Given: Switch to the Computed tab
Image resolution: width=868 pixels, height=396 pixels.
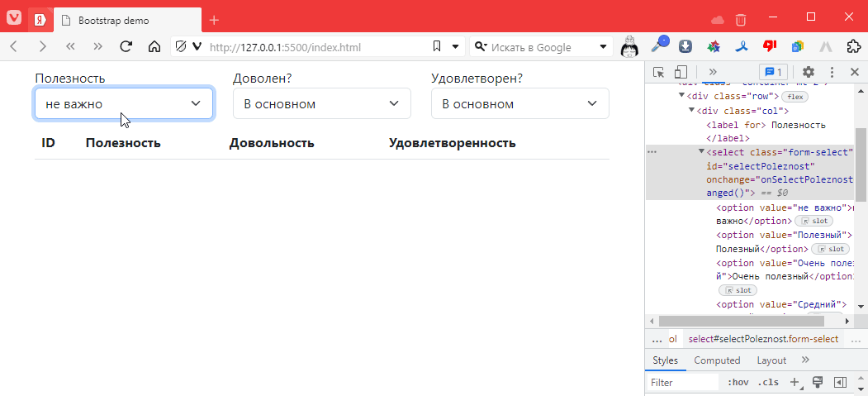Looking at the screenshot, I should click(x=716, y=360).
